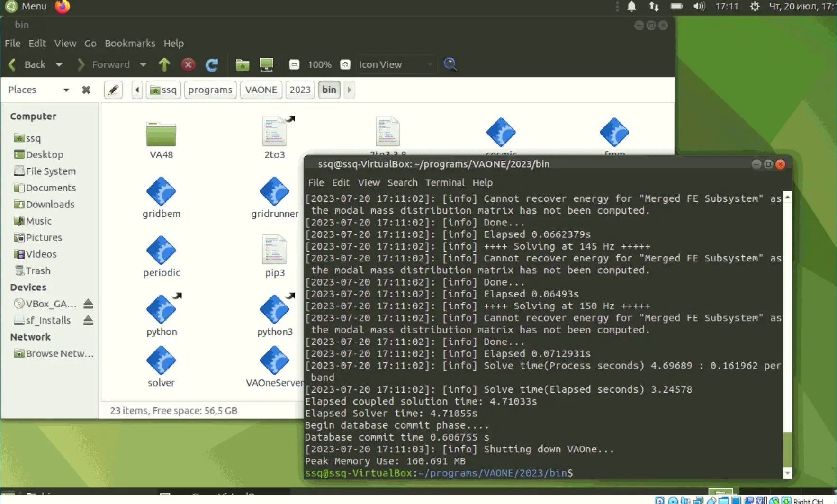Open the main Menu button in panel
Image resolution: width=837 pixels, height=504 pixels.
click(x=26, y=7)
